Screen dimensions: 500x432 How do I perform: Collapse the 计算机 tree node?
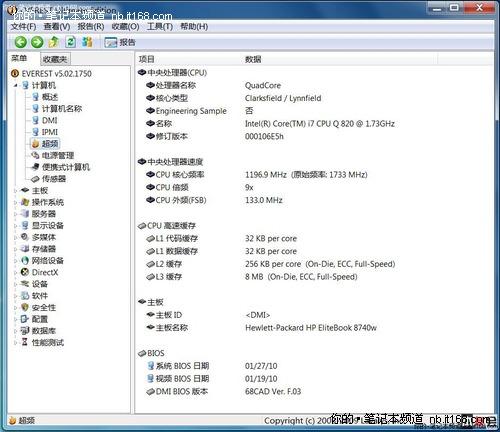(15, 85)
